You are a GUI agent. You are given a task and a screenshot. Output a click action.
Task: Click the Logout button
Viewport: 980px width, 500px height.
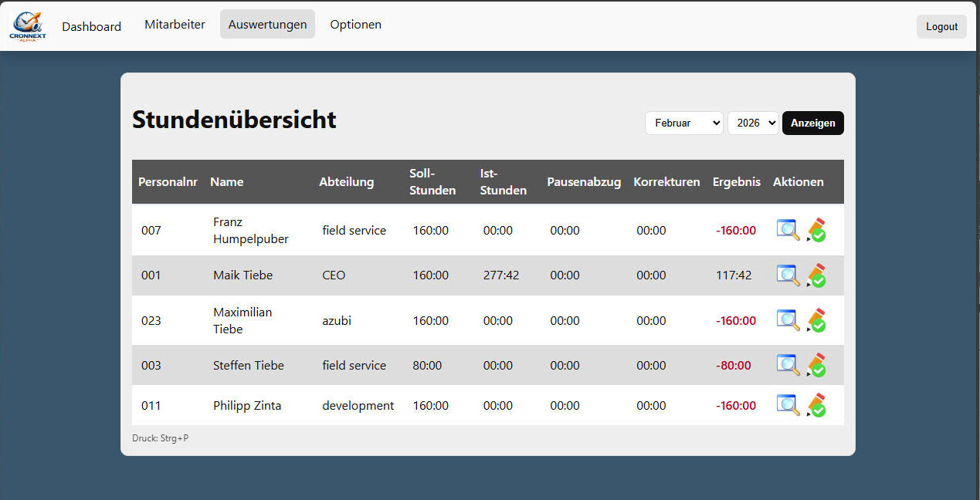pos(941,26)
